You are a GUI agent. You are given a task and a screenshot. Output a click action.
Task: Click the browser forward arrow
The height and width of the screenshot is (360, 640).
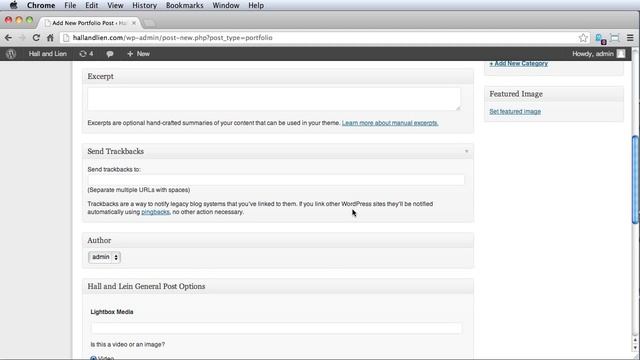pos(22,38)
